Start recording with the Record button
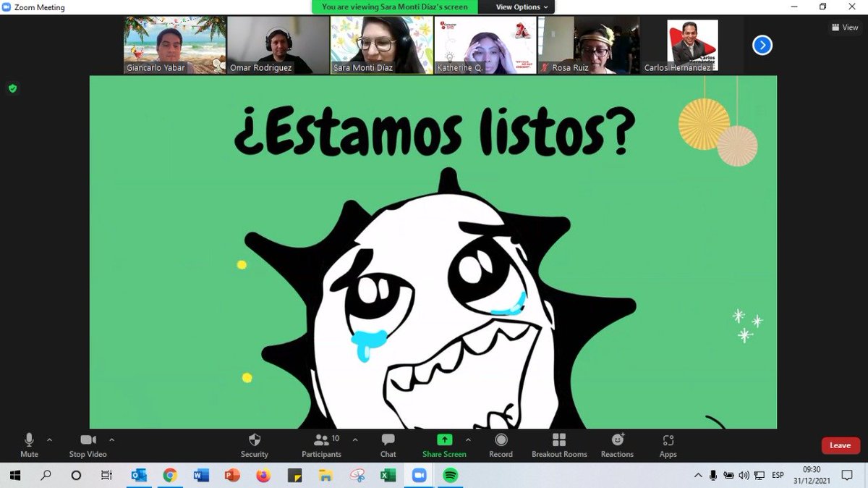The height and width of the screenshot is (488, 868). coord(501,445)
